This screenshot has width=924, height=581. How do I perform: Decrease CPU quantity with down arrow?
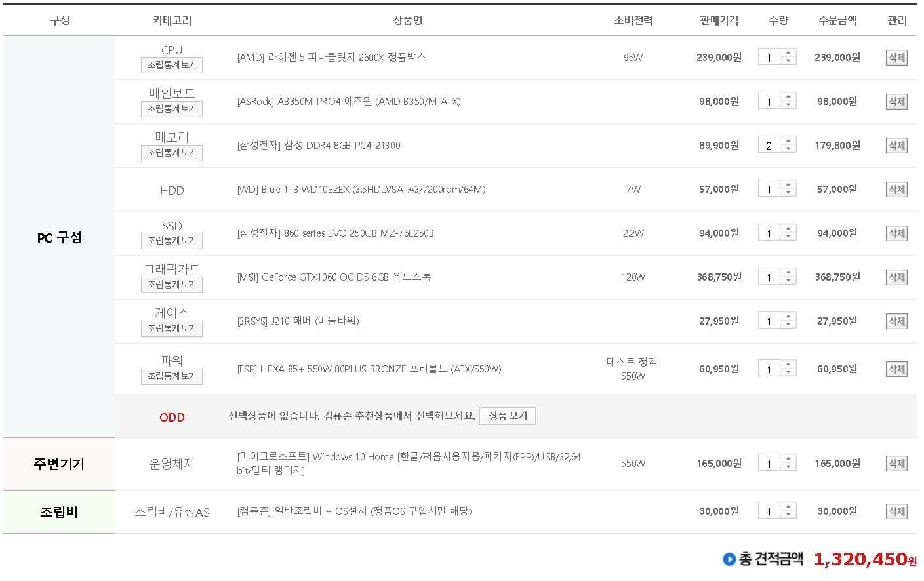click(788, 61)
